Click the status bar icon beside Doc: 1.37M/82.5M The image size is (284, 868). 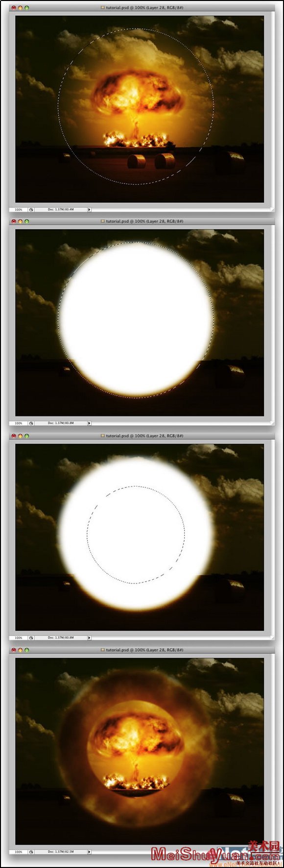[31, 851]
